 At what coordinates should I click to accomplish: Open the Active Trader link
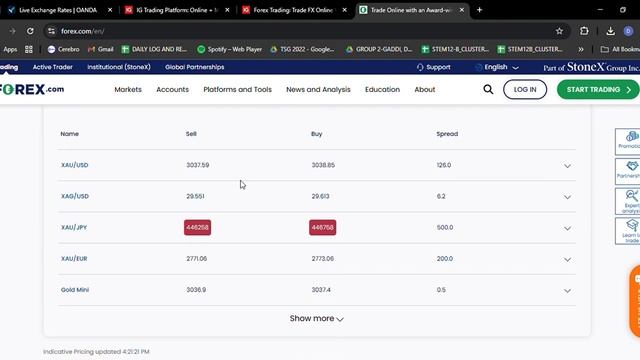(x=53, y=67)
